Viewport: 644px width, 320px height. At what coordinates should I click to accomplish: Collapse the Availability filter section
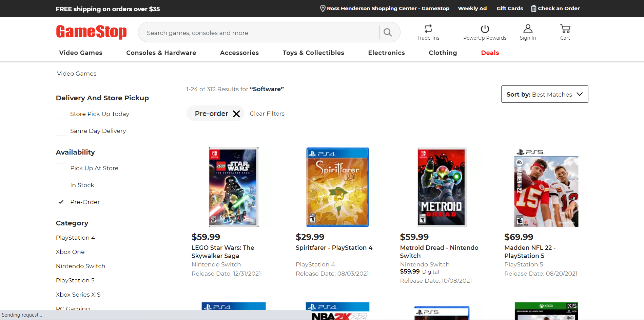pyautogui.click(x=75, y=152)
